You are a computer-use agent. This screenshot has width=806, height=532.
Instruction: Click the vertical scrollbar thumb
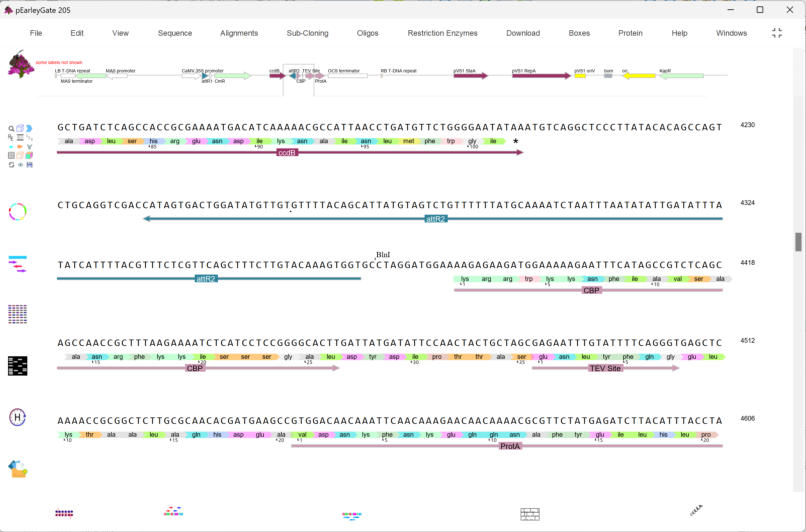pyautogui.click(x=798, y=241)
